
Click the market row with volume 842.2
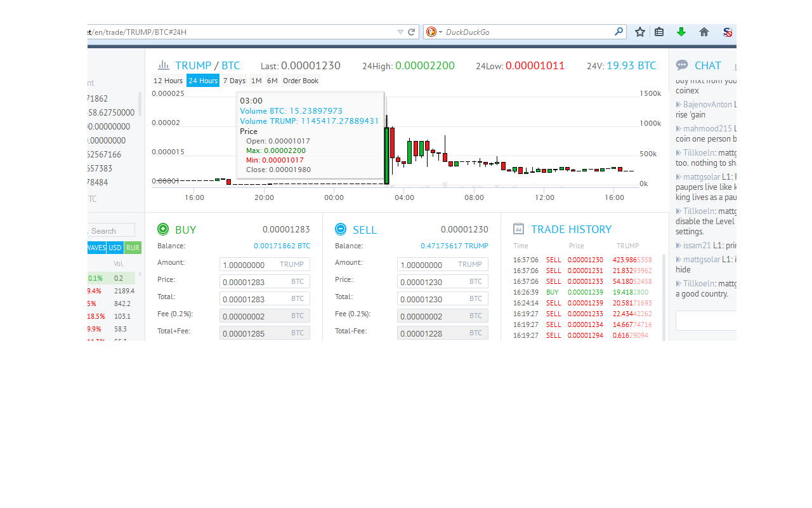[112, 304]
